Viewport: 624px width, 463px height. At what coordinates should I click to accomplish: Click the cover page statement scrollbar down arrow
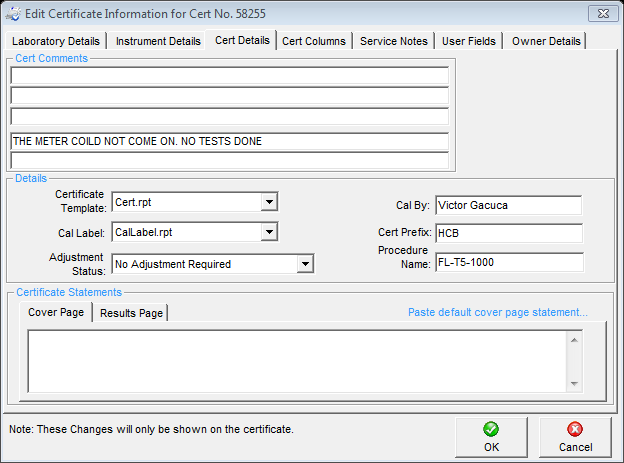(574, 384)
